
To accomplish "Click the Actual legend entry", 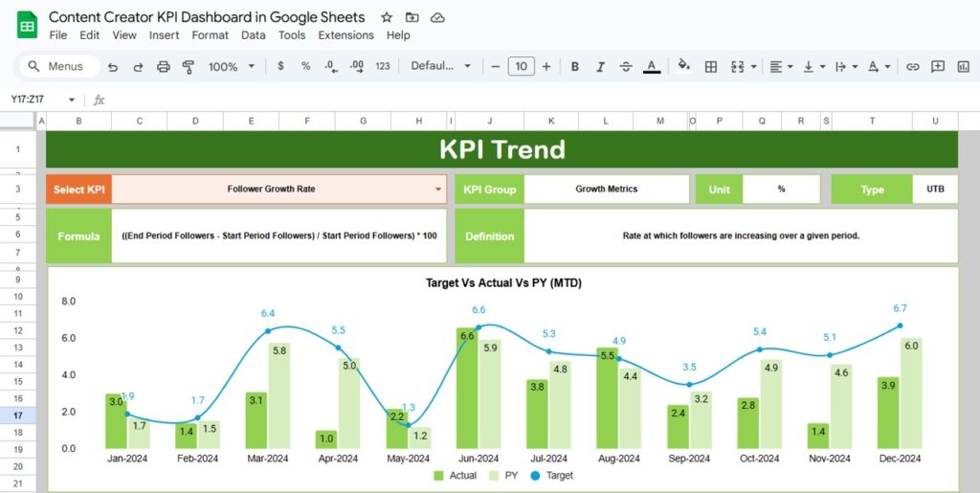I will (x=455, y=476).
